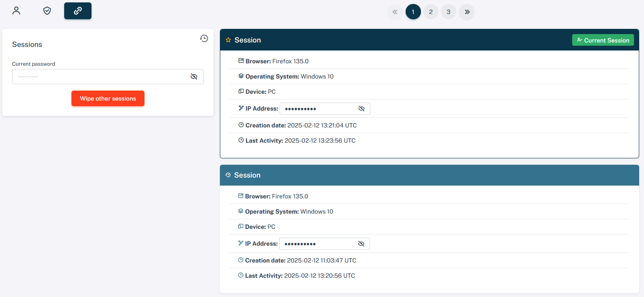Reveal the IP address in the current session
Viewport: 644px width, 297px height.
[x=361, y=109]
